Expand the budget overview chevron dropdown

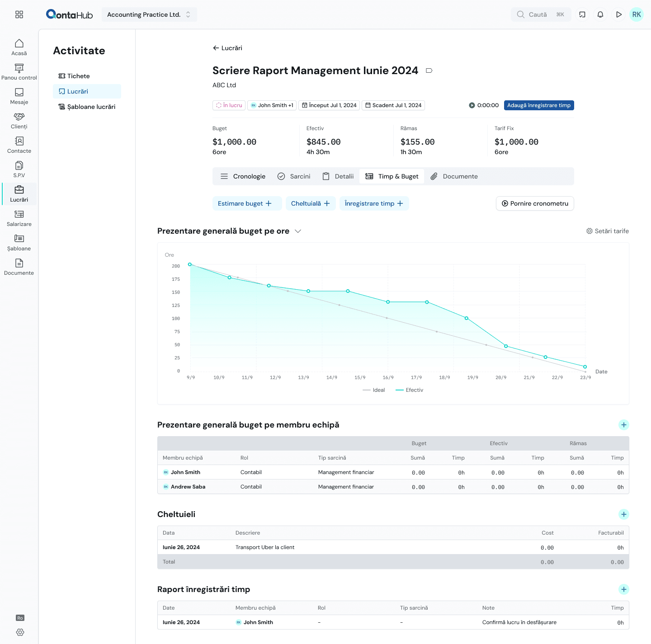click(x=298, y=231)
